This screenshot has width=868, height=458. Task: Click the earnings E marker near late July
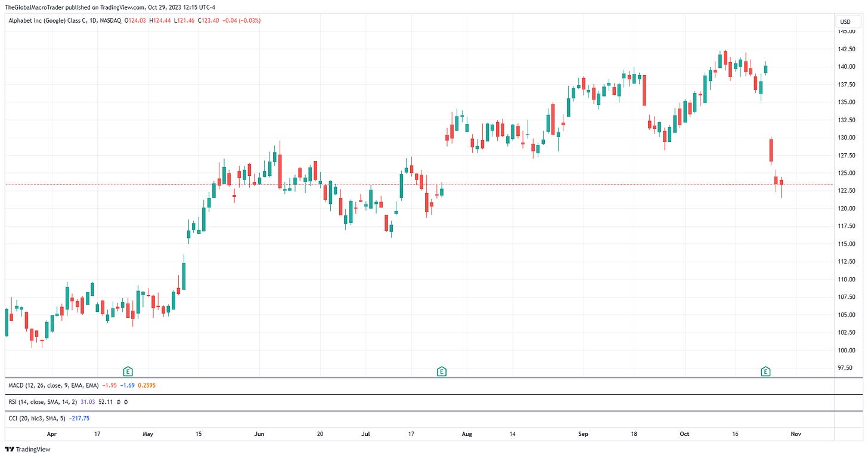click(442, 372)
